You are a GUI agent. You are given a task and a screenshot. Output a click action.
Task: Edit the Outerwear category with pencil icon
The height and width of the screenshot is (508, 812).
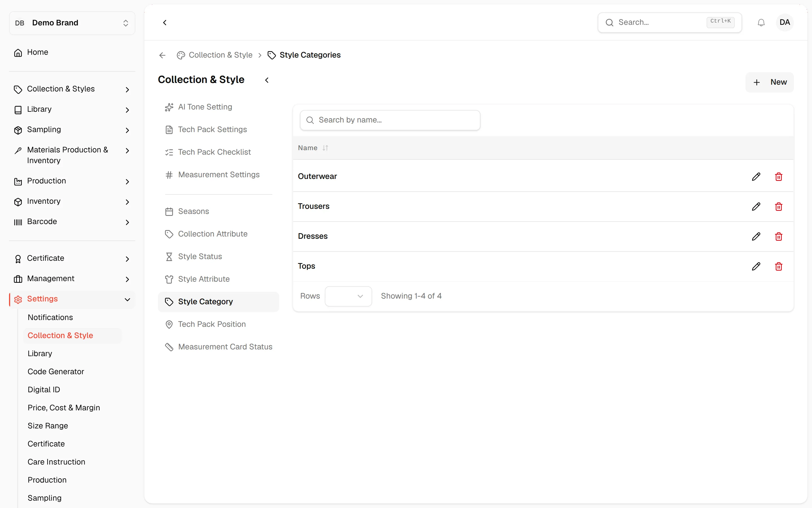[756, 176]
